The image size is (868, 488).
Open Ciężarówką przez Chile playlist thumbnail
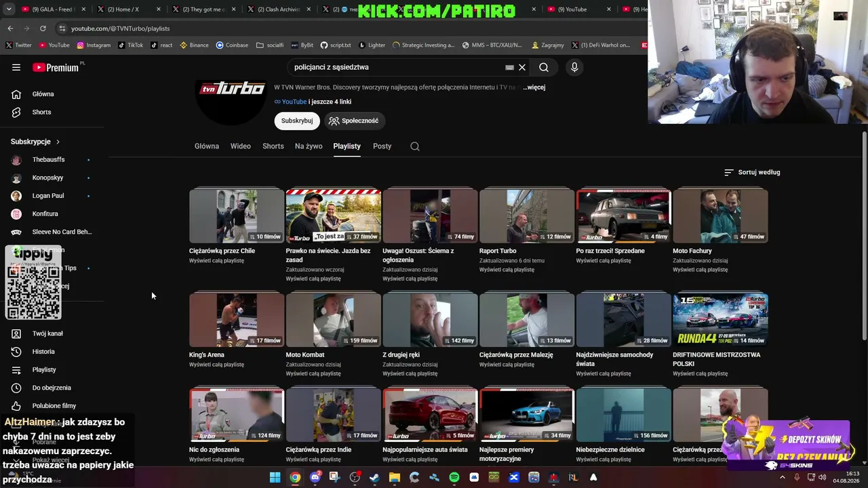pyautogui.click(x=237, y=216)
